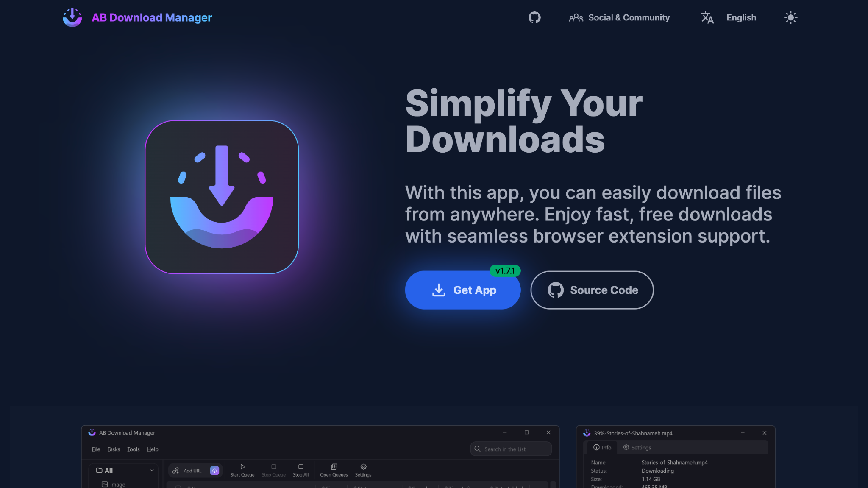Open the Tasks menu

(x=113, y=449)
